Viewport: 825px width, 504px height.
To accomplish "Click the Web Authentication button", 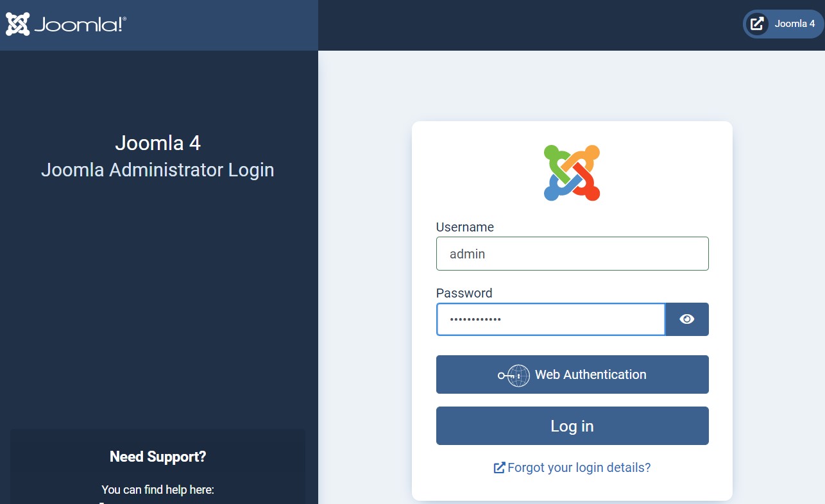I will pyautogui.click(x=572, y=374).
